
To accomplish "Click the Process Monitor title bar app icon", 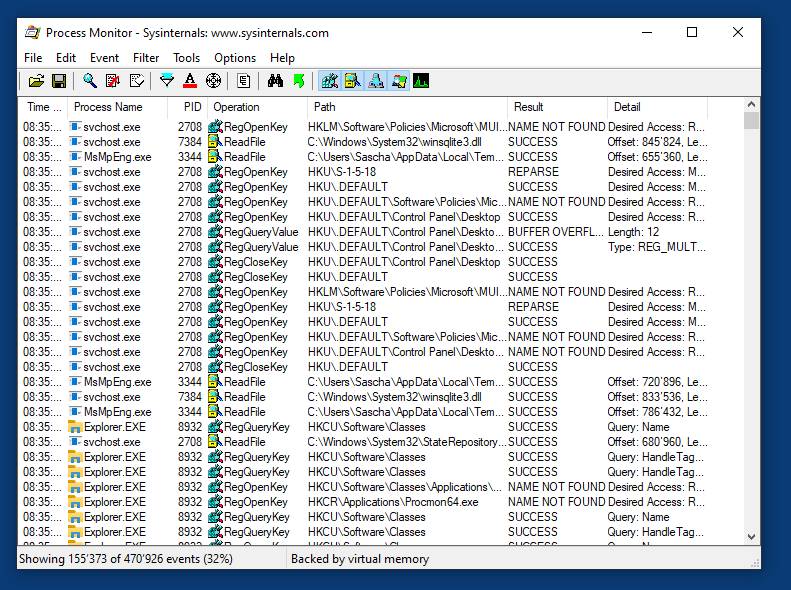I will 33,32.
